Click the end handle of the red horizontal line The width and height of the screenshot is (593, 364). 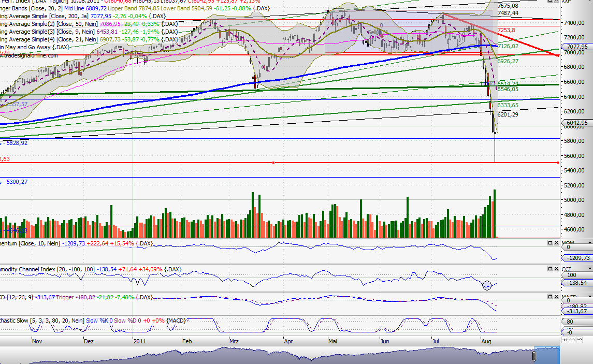pos(558,163)
